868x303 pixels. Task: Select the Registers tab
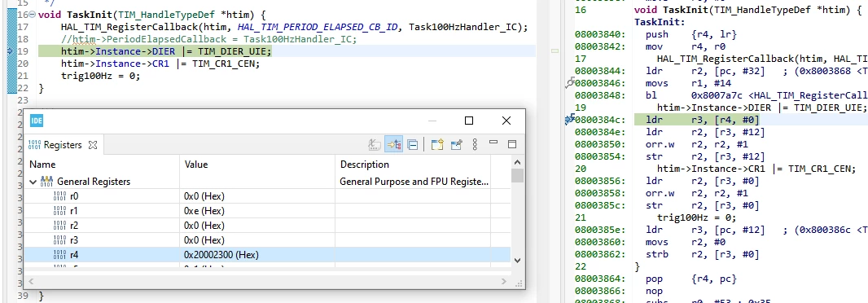pos(63,144)
